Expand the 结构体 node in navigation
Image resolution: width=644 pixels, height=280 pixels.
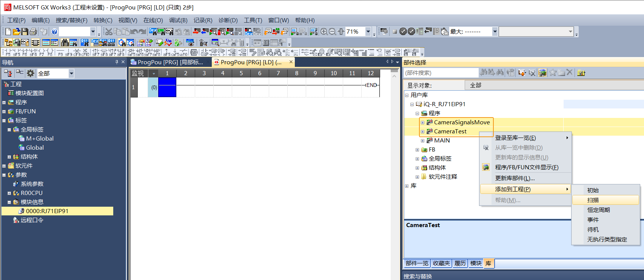click(x=9, y=157)
